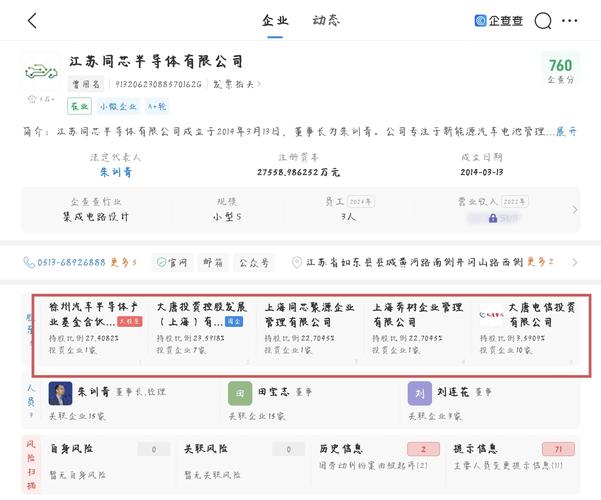This screenshot has width=601, height=500.
Task: Select founding date 2014-03-13
Action: point(482,172)
